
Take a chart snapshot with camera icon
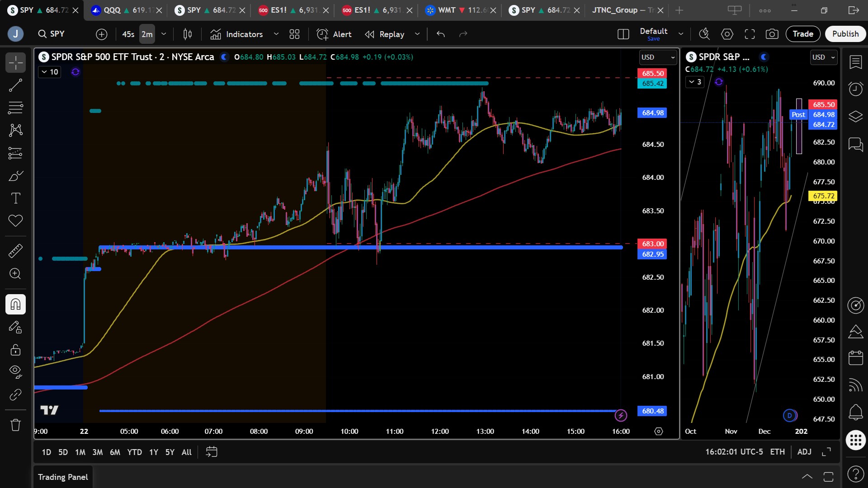[x=772, y=34]
